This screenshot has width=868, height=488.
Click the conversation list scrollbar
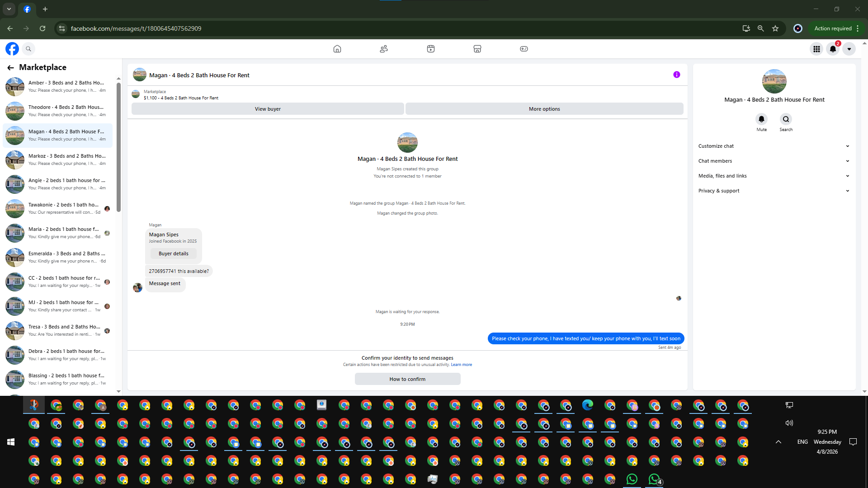(118, 146)
